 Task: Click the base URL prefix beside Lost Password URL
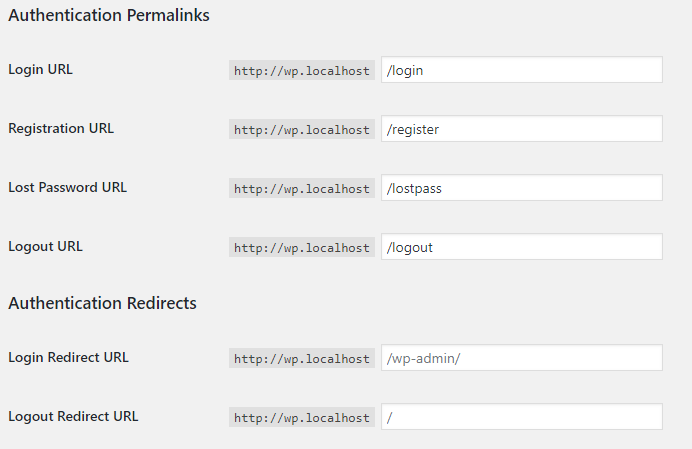click(x=302, y=189)
